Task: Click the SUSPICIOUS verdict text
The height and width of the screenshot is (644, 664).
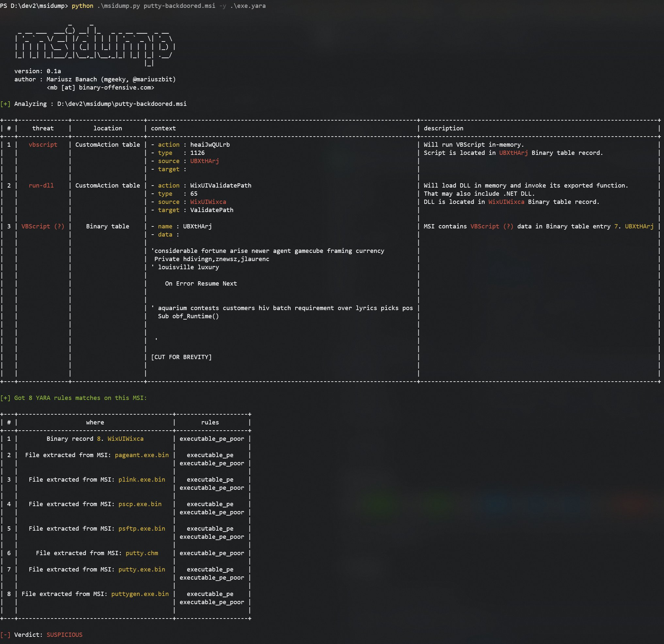Action: coord(64,635)
